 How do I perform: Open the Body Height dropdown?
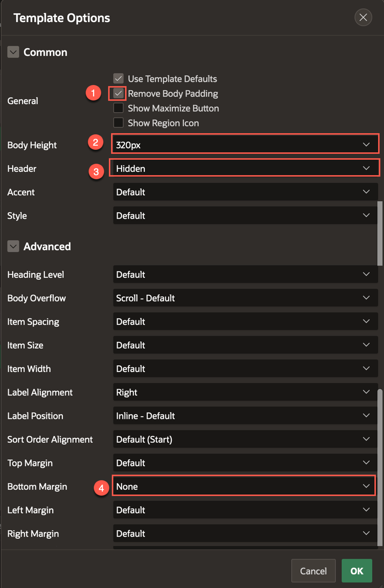245,145
